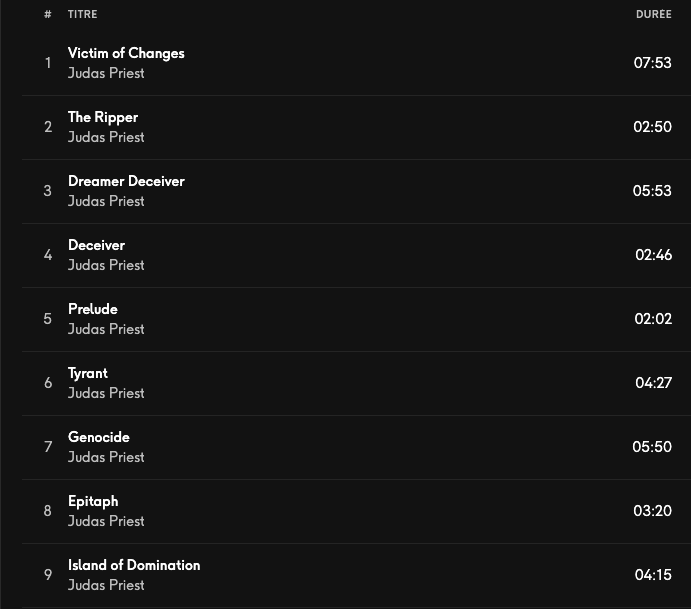
Task: Click track number 2 beside The Ripper
Action: coord(47,127)
